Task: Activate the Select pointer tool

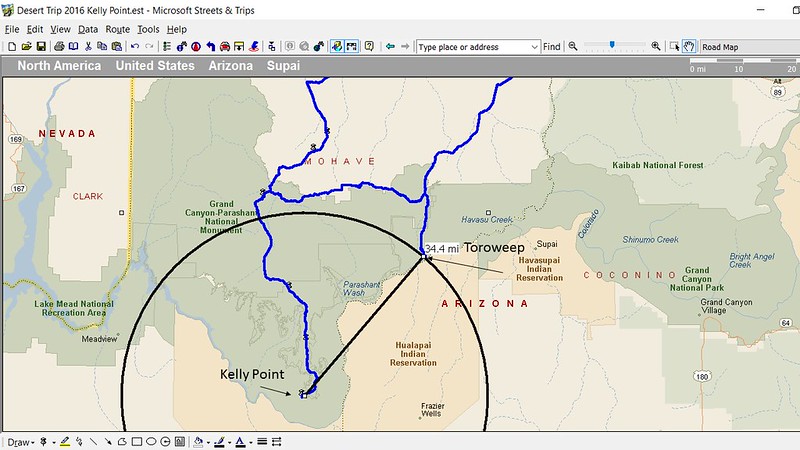Action: coord(674,46)
